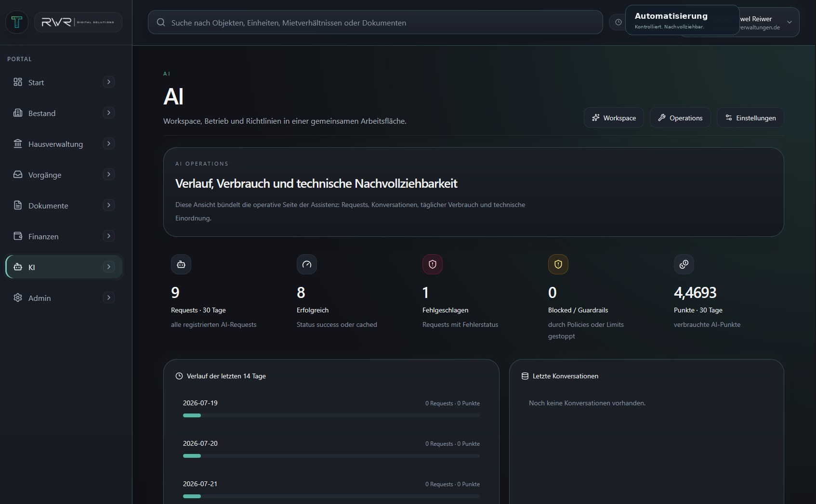Expand the Bestand submenu chevron
Viewport: 816px width, 504px height.
tap(109, 113)
